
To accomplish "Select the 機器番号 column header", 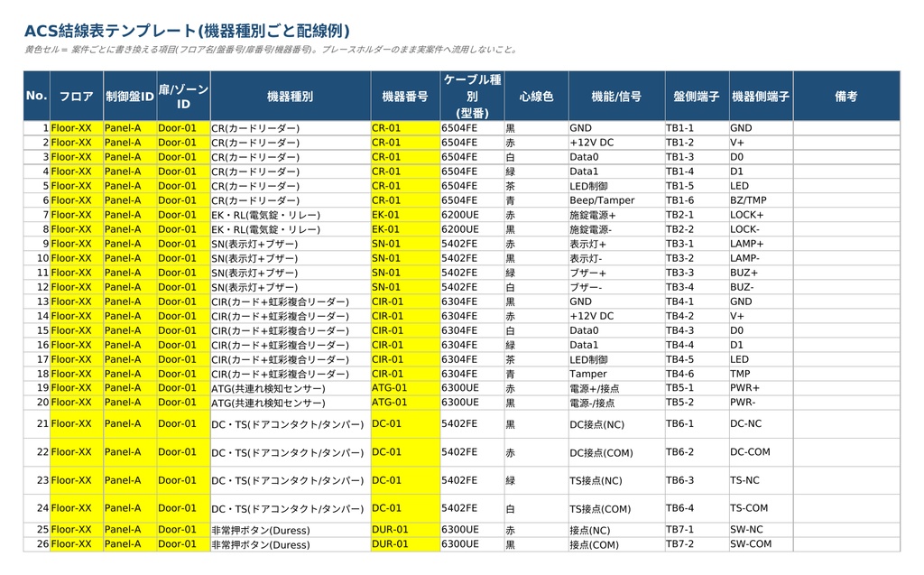I will (405, 96).
